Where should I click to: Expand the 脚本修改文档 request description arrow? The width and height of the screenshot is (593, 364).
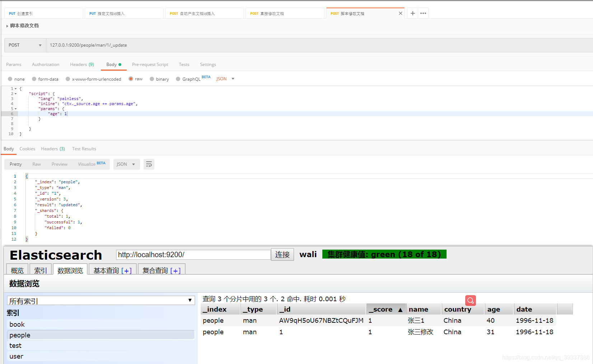(x=7, y=26)
